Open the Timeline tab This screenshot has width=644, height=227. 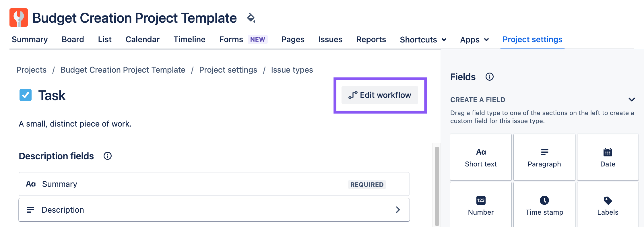tap(189, 40)
